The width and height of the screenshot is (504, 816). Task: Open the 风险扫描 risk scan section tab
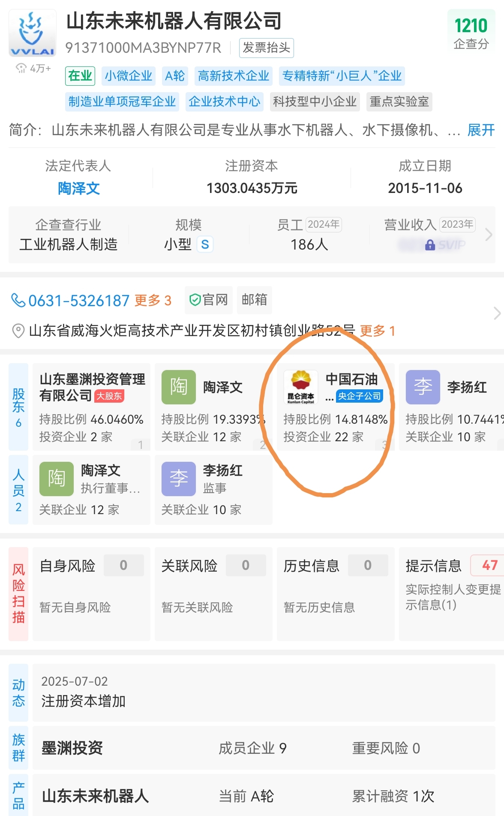tap(18, 594)
